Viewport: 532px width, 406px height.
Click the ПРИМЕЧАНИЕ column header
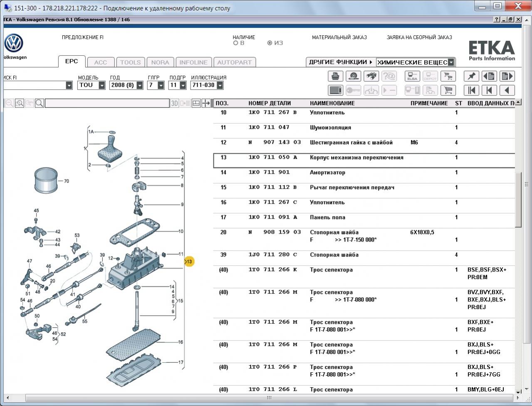[429, 103]
